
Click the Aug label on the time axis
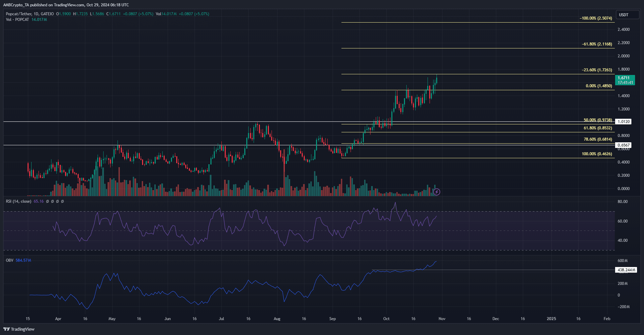tap(277, 319)
